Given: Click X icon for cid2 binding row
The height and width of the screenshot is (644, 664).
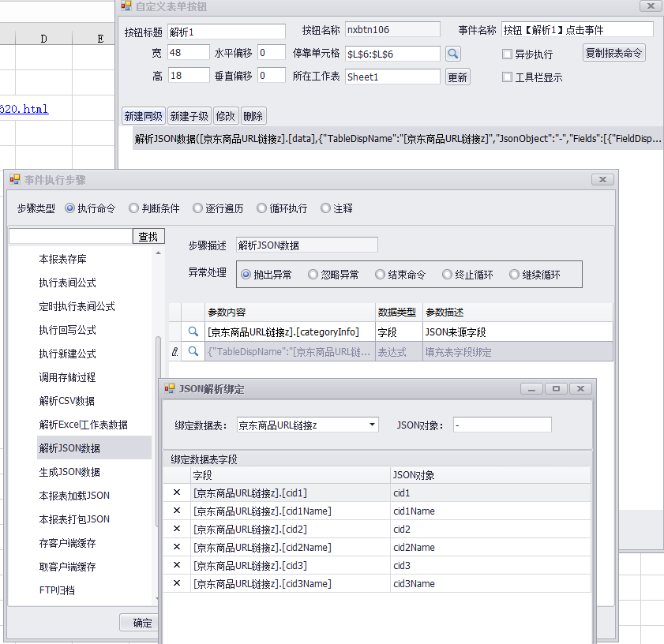Looking at the screenshot, I should pyautogui.click(x=177, y=530).
